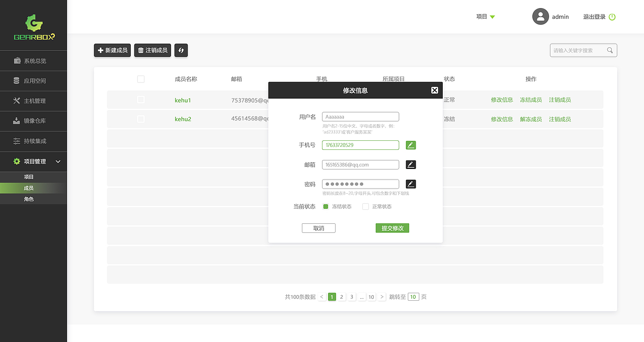Image resolution: width=644 pixels, height=342 pixels.
Task: Open 系统总览 in the sidebar
Action: [x=33, y=61]
